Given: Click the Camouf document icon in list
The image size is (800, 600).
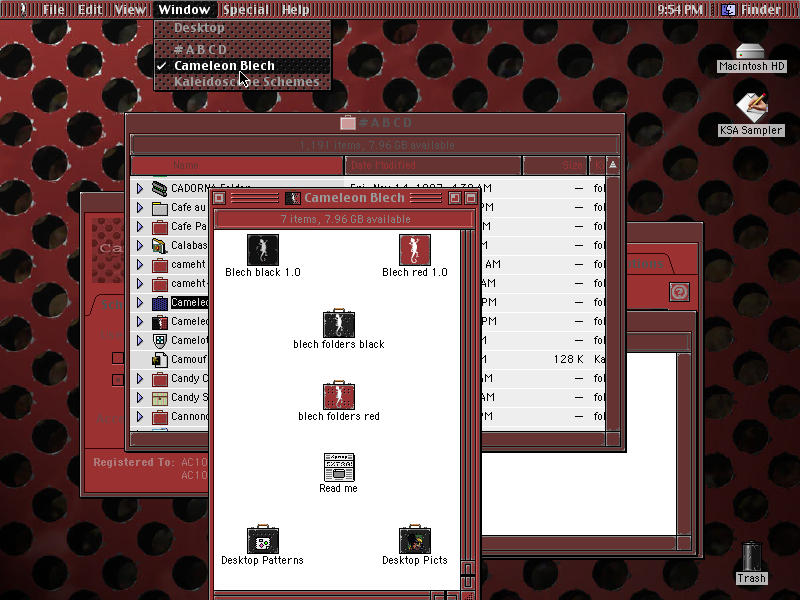Looking at the screenshot, I should click(160, 360).
